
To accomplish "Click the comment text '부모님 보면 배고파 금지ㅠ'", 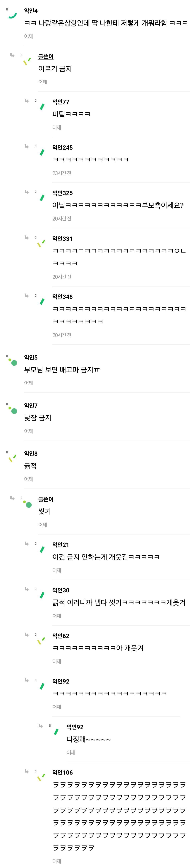I will pos(62,370).
